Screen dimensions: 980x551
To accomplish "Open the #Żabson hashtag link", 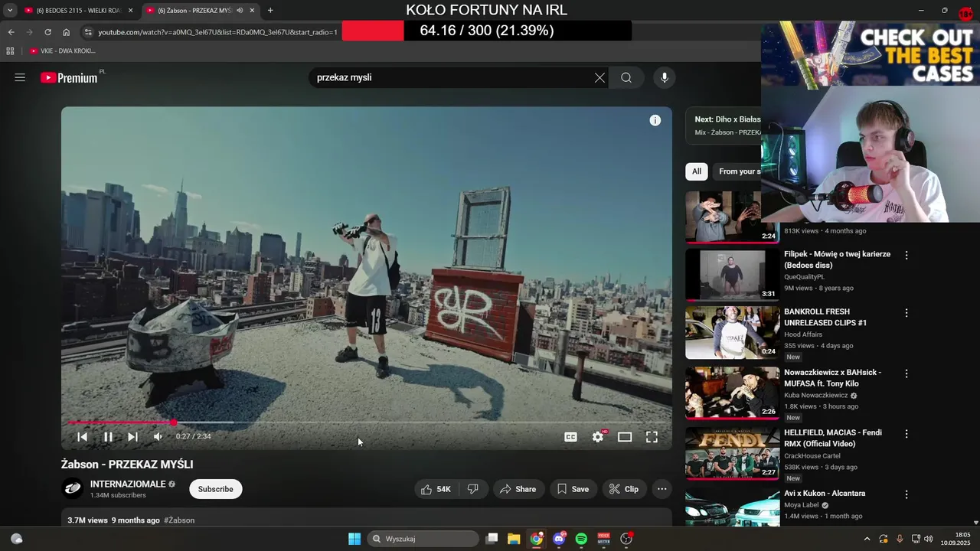I will [179, 520].
